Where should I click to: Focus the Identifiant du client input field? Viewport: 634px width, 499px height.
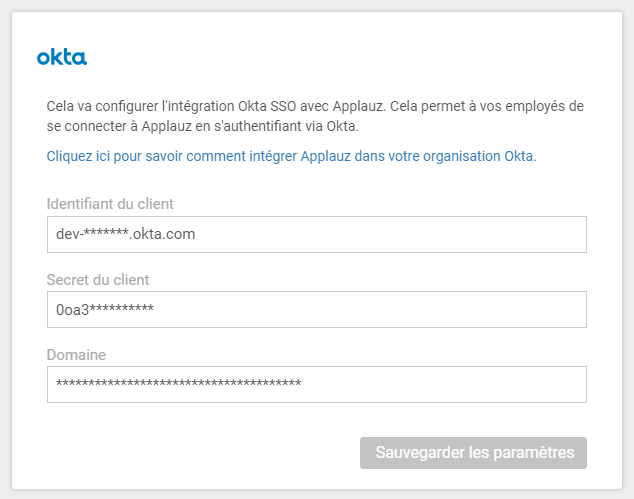click(x=316, y=234)
